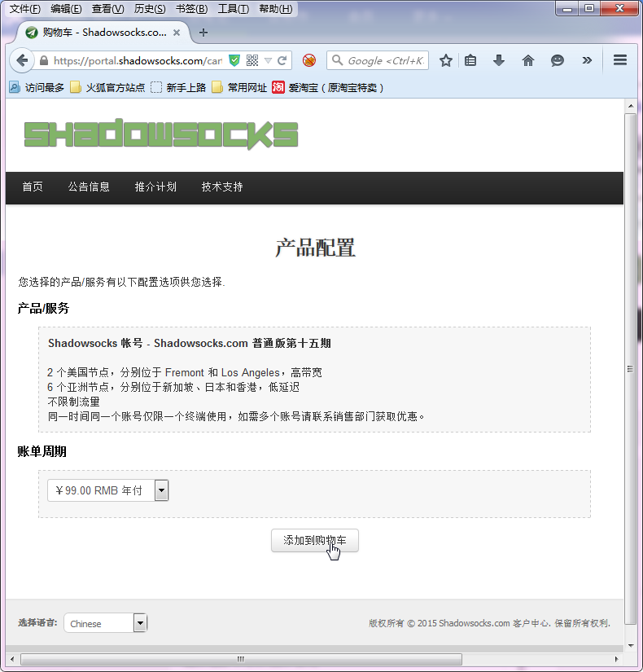Click the green shield icon in address bar
This screenshot has height=672, width=643.
234,60
